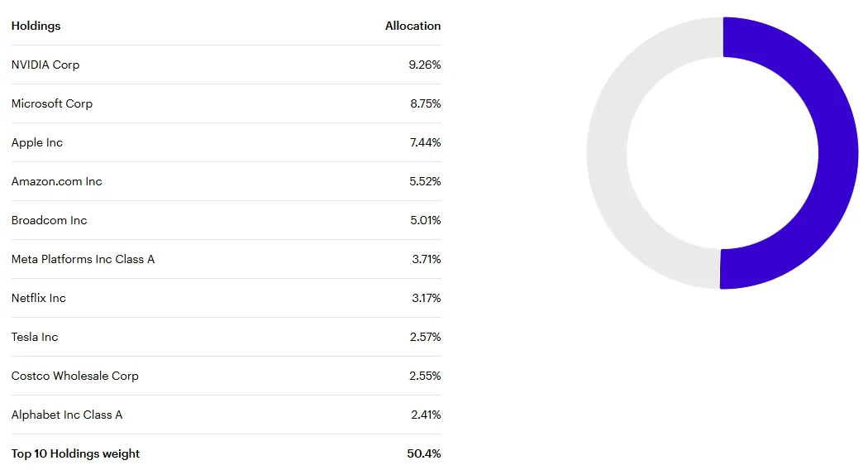Click the grey donut chart segment

click(607, 153)
